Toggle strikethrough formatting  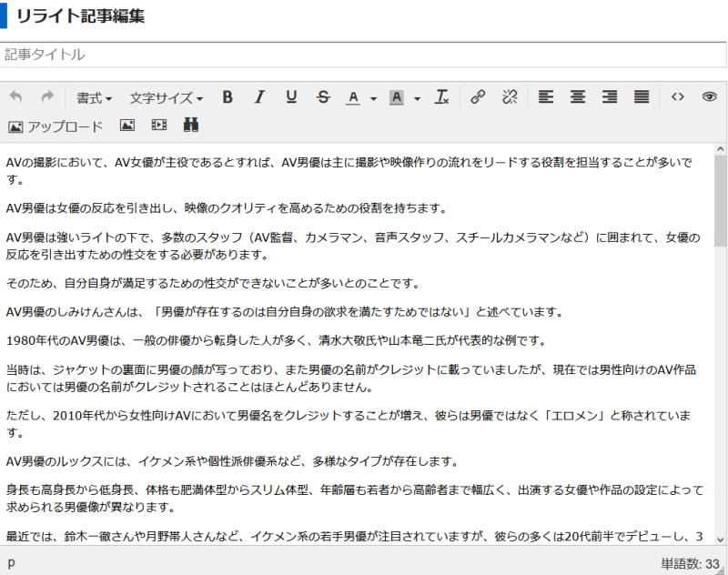coord(323,97)
